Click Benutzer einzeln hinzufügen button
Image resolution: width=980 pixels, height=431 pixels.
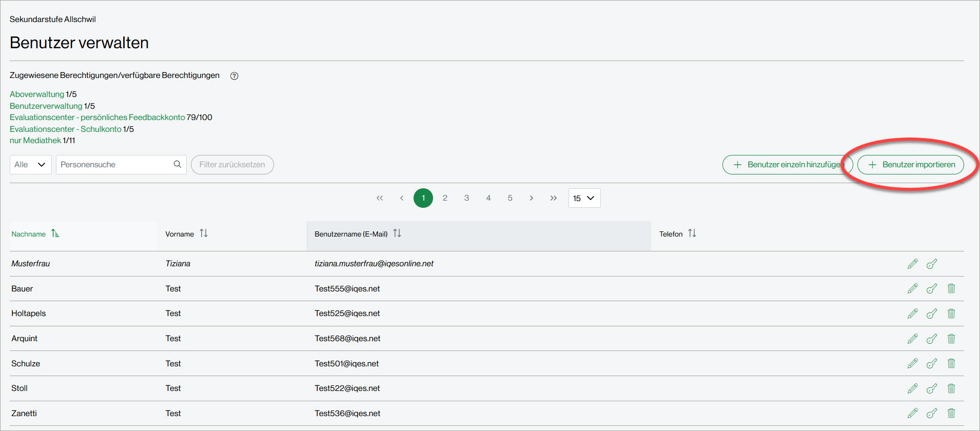pyautogui.click(x=787, y=165)
